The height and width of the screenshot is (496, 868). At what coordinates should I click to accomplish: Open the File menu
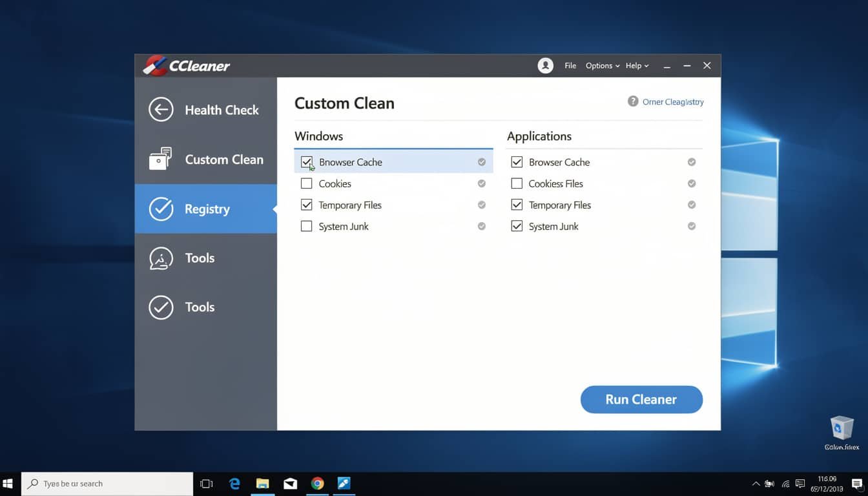[x=570, y=65]
